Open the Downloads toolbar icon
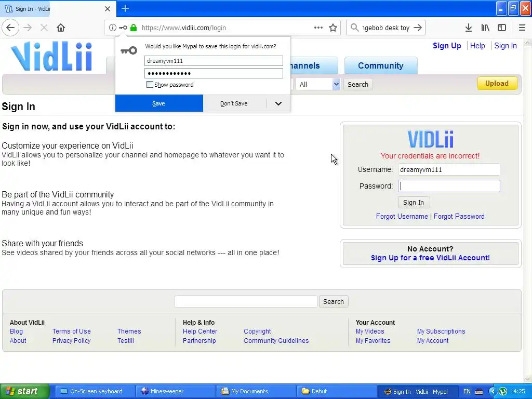 (x=469, y=28)
